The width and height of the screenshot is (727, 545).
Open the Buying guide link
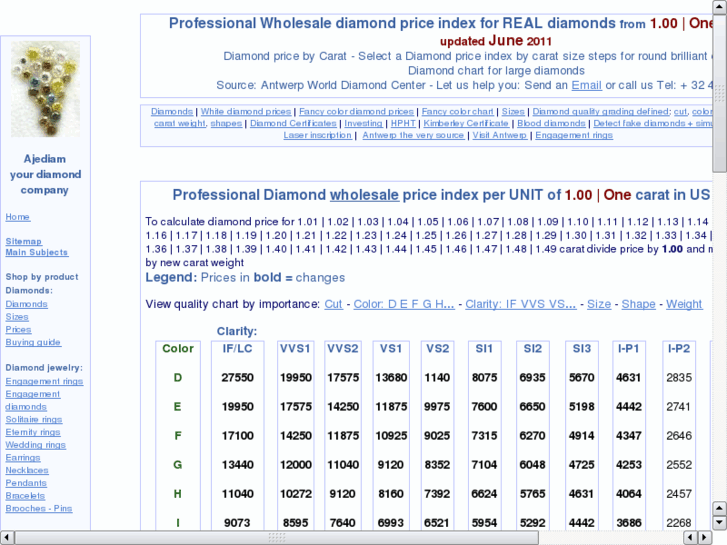tap(33, 342)
